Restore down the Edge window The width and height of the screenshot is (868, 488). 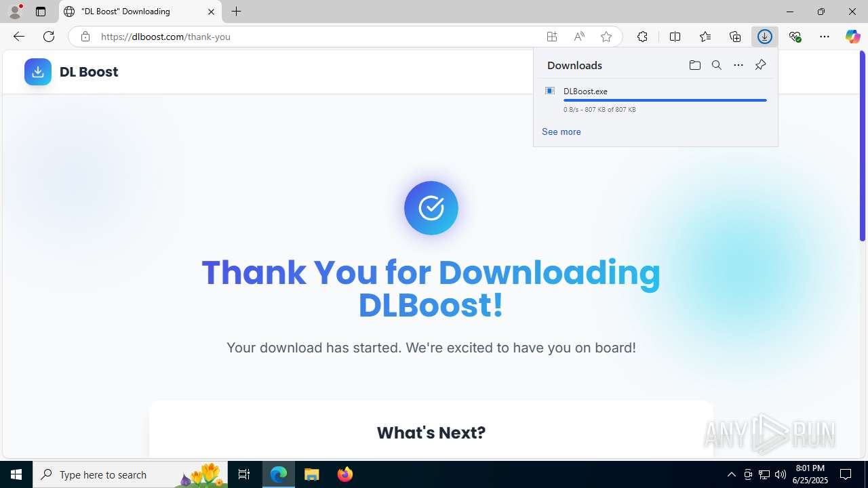point(821,12)
